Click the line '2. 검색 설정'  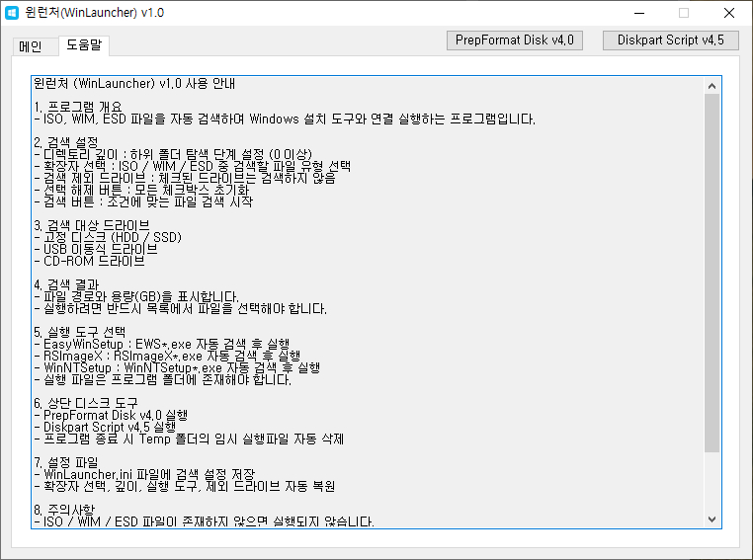tap(66, 142)
